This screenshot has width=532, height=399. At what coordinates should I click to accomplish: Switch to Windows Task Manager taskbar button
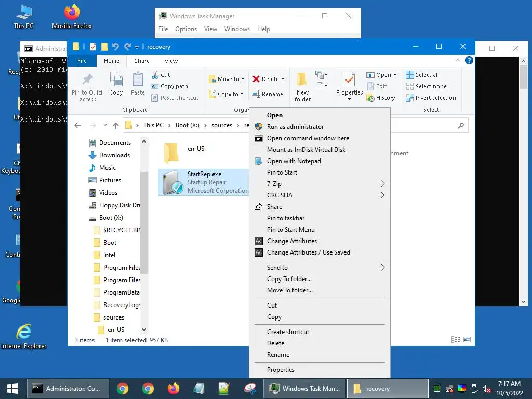[x=304, y=389]
